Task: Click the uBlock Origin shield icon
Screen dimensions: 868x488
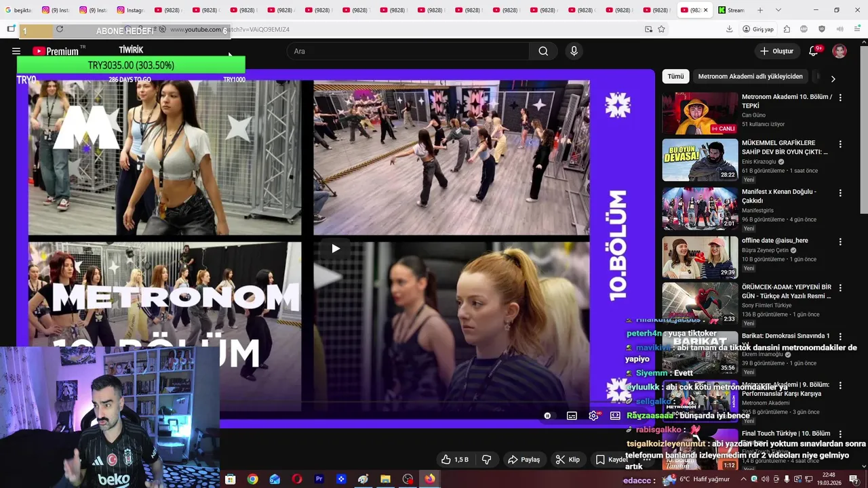Action: pos(822,29)
